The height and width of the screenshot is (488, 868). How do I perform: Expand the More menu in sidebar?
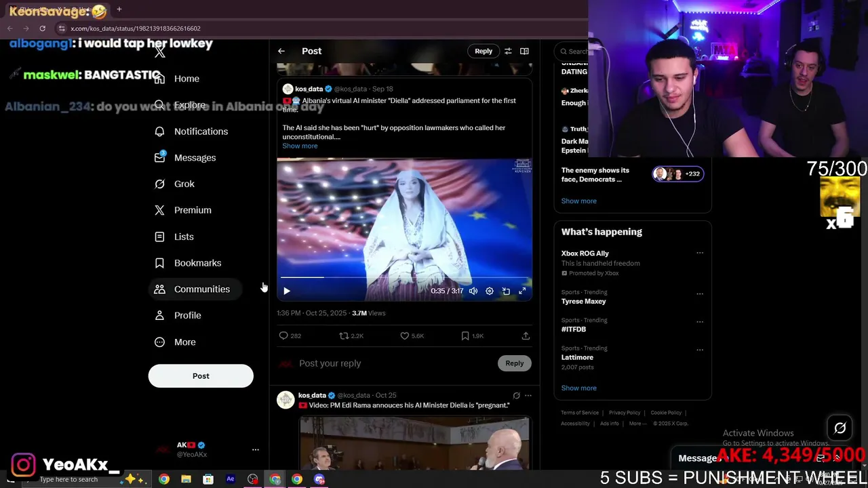point(176,342)
